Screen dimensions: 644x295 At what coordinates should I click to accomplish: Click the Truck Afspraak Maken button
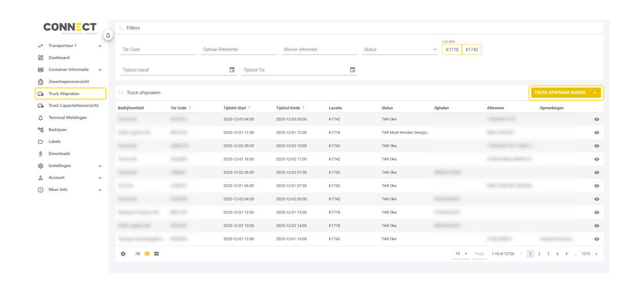pos(560,93)
